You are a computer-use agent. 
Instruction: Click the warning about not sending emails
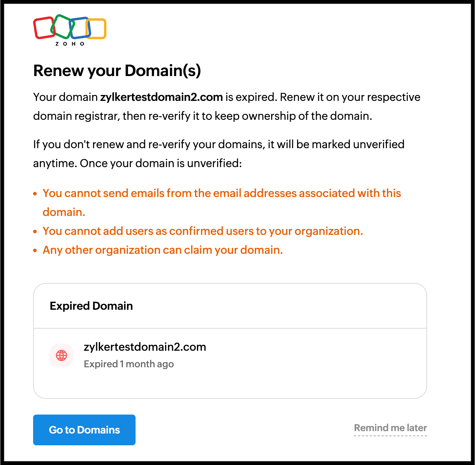(221, 193)
